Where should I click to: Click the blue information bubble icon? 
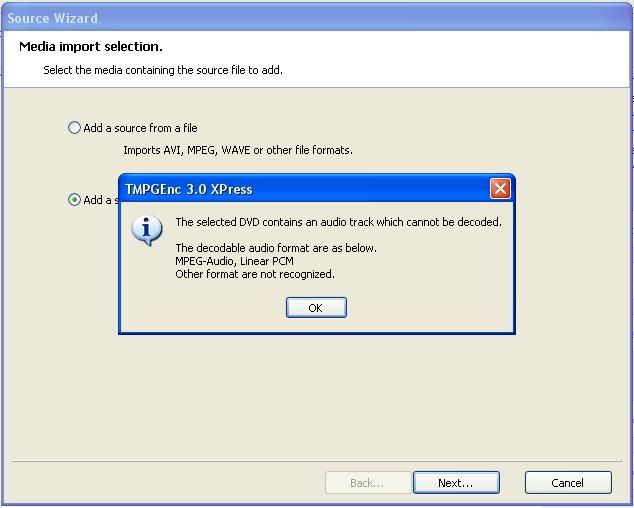[x=146, y=230]
